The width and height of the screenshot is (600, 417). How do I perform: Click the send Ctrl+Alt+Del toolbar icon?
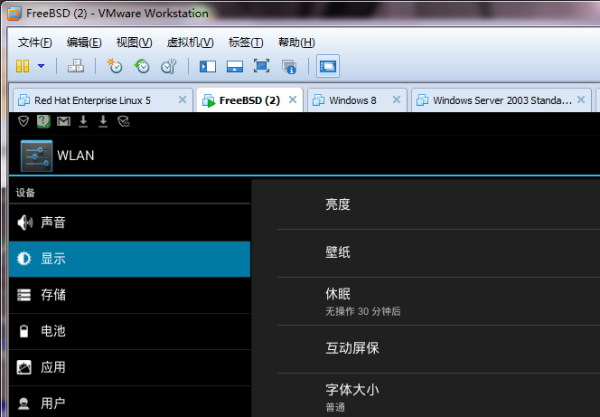(x=76, y=66)
